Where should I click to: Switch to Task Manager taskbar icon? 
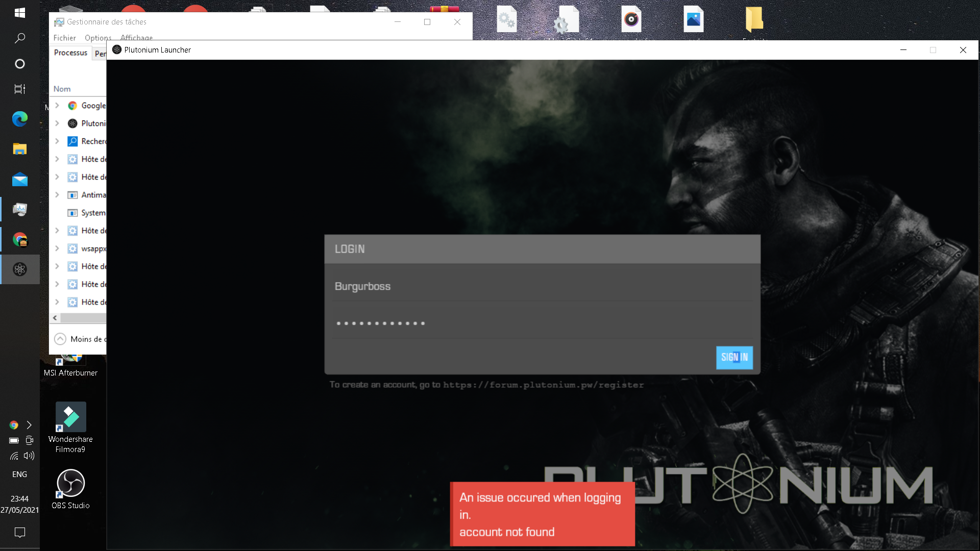[x=20, y=209]
